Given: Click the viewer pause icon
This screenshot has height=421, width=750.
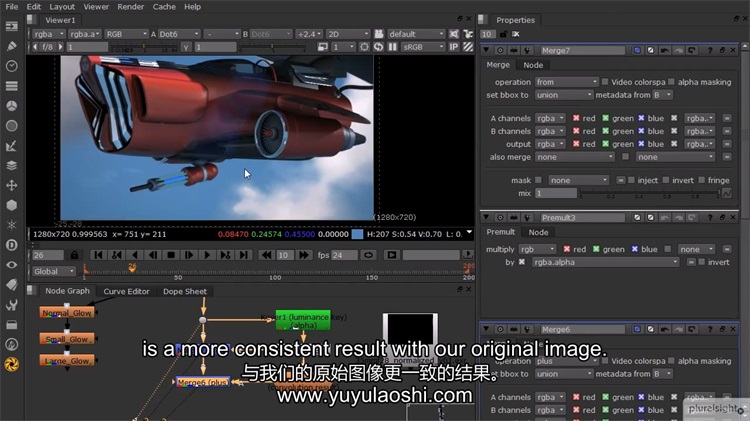Looking at the screenshot, I should click(392, 47).
